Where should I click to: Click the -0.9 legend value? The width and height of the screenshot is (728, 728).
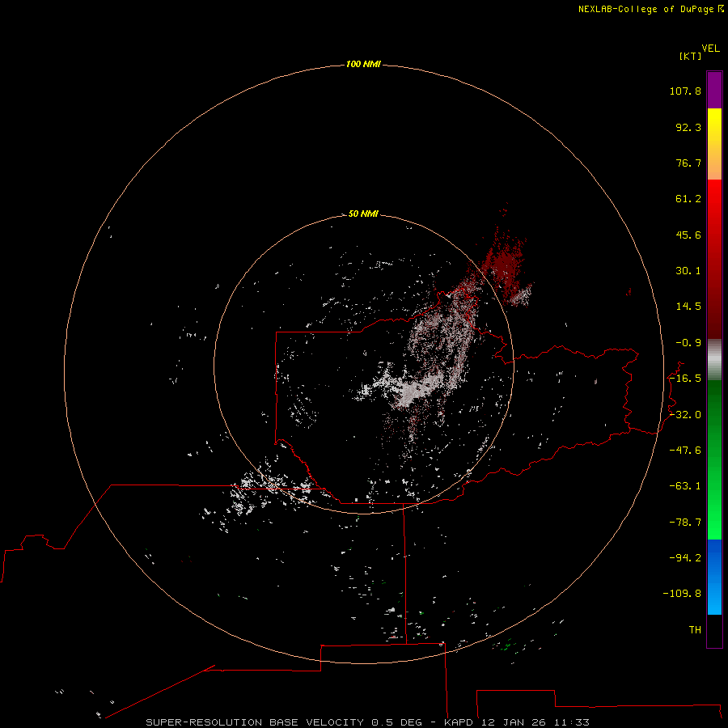tap(688, 343)
